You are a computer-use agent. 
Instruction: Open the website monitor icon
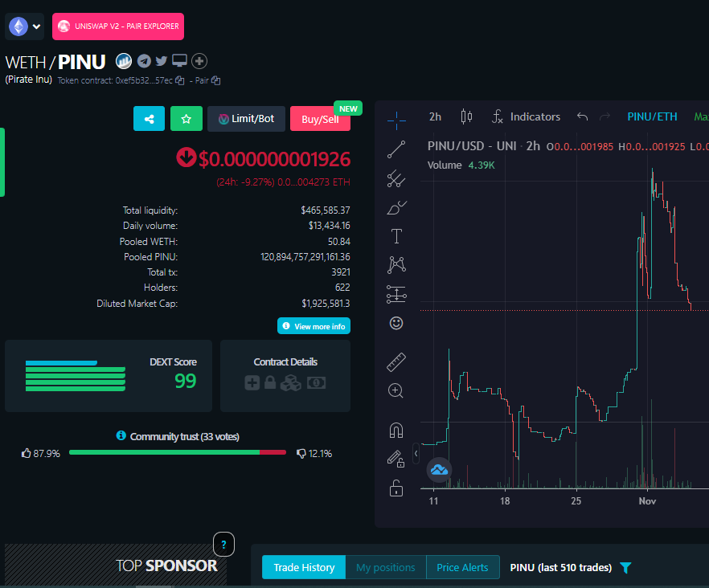179,60
